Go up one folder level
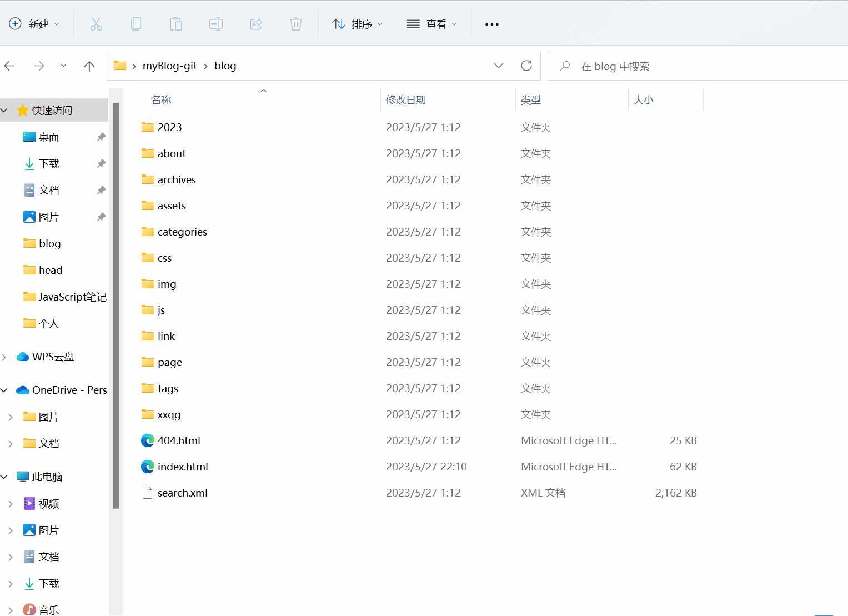The width and height of the screenshot is (848, 616). pos(89,66)
